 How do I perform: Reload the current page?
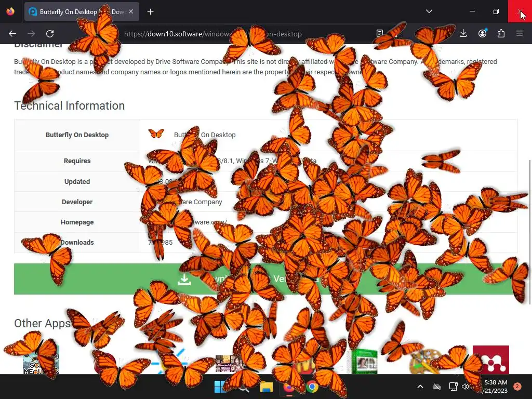coord(50,34)
